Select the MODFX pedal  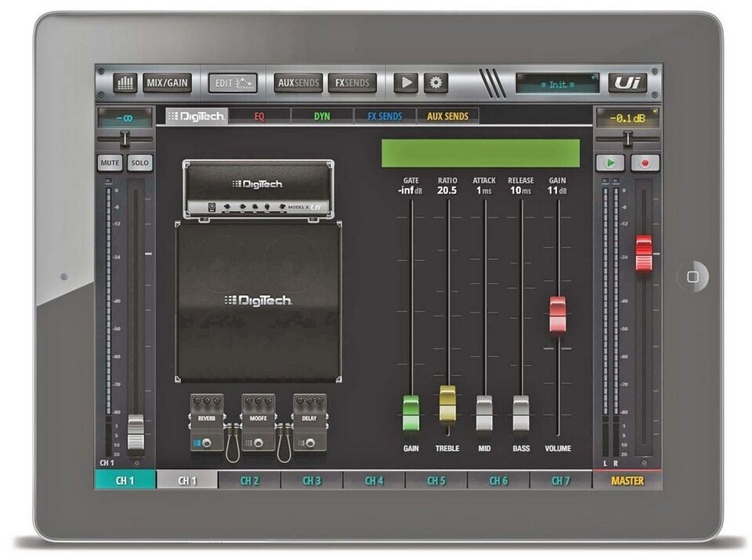point(258,422)
